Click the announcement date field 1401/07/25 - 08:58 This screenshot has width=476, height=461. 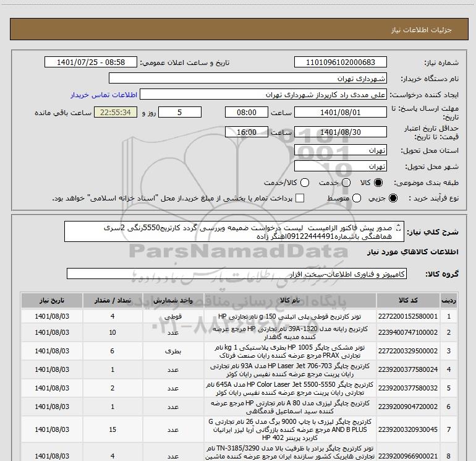[x=91, y=62]
